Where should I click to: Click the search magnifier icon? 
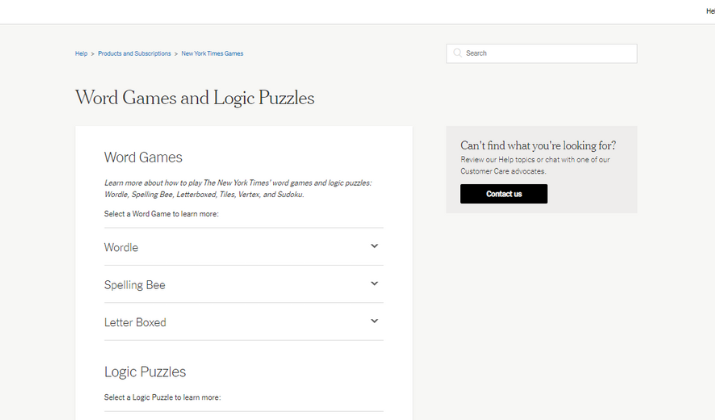click(x=457, y=53)
